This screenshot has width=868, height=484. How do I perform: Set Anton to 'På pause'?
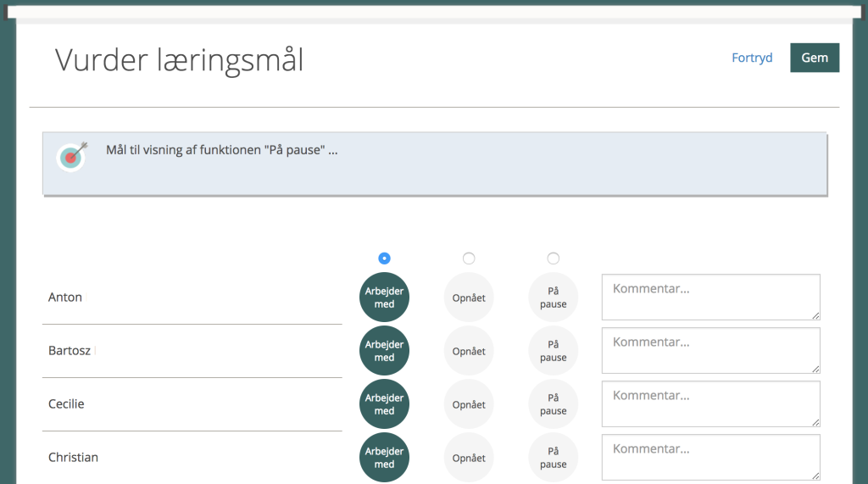pyautogui.click(x=554, y=298)
